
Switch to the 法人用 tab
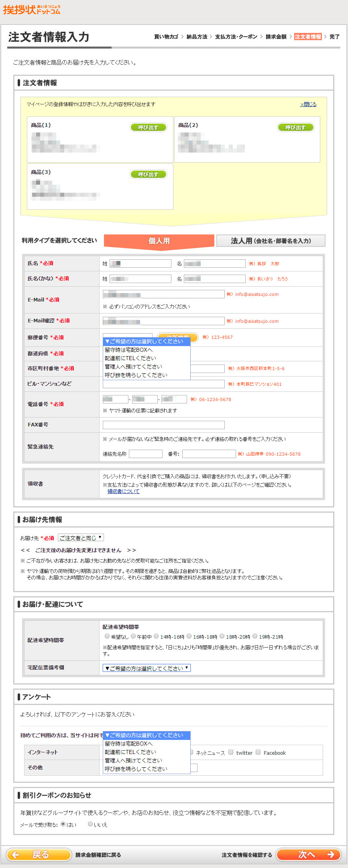[271, 241]
